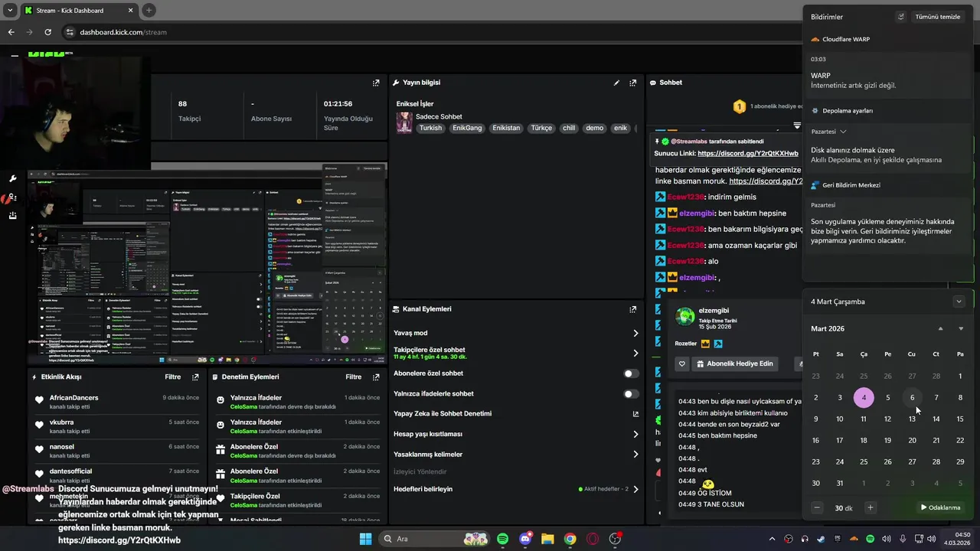The height and width of the screenshot is (551, 980).
Task: Open the pinned discord.gg/Y2rQtKXHwb server link
Action: [748, 153]
